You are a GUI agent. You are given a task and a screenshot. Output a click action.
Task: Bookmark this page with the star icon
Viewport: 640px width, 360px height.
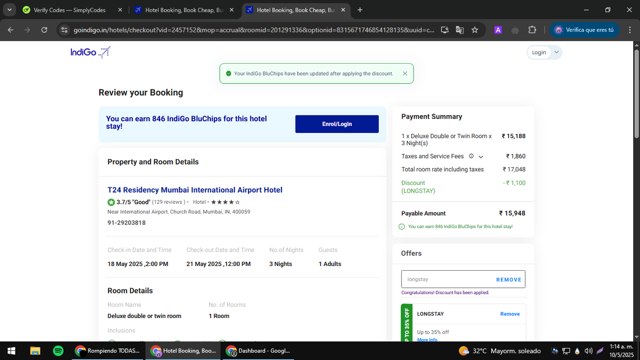click(475, 30)
